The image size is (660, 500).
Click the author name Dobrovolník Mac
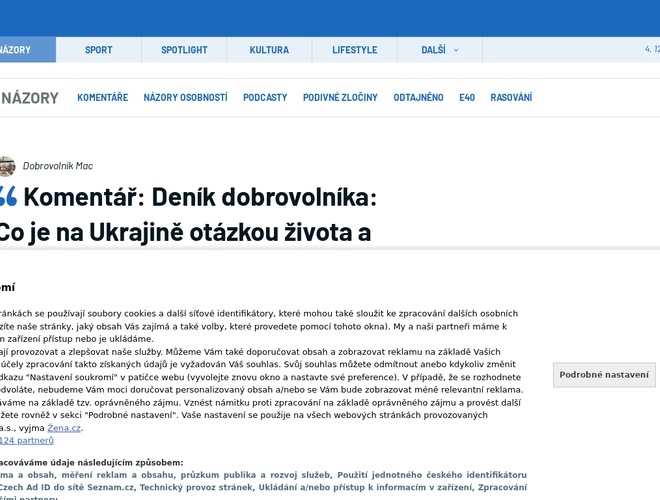tap(58, 166)
